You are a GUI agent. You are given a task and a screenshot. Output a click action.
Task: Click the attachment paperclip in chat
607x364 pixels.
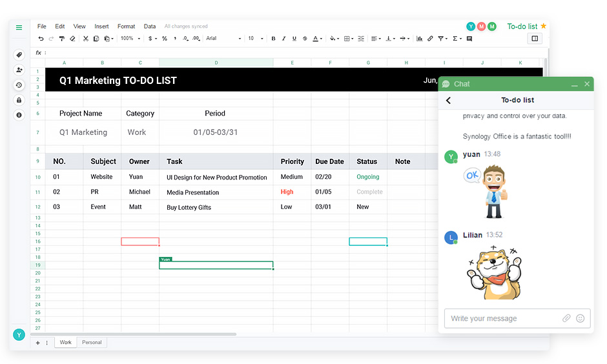point(566,318)
